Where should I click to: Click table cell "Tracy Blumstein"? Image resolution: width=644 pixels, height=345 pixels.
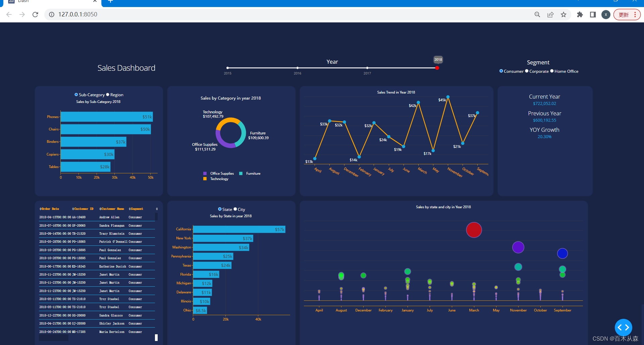(x=112, y=234)
